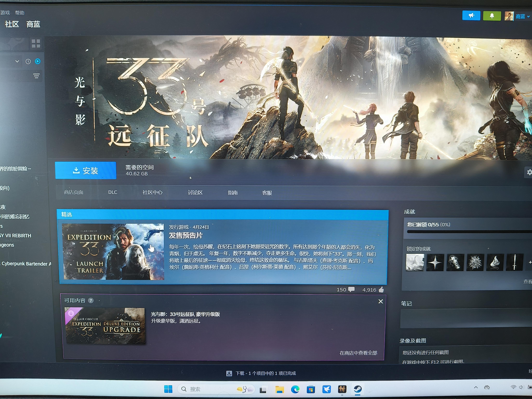This screenshot has height=399, width=532.
Task: Open the game settings gear icon
Action: (x=529, y=172)
